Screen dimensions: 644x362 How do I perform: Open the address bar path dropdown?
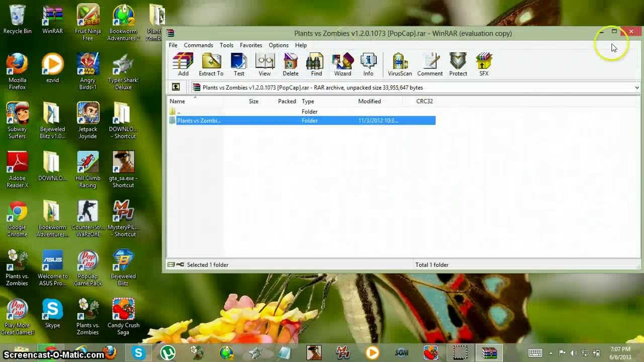pyautogui.click(x=637, y=87)
